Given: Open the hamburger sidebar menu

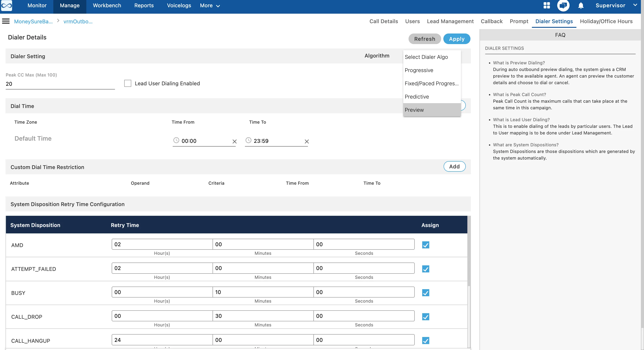Looking at the screenshot, I should click(x=6, y=21).
